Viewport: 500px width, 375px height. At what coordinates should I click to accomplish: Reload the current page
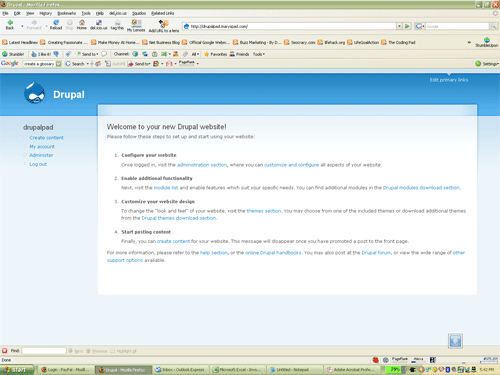[56, 25]
